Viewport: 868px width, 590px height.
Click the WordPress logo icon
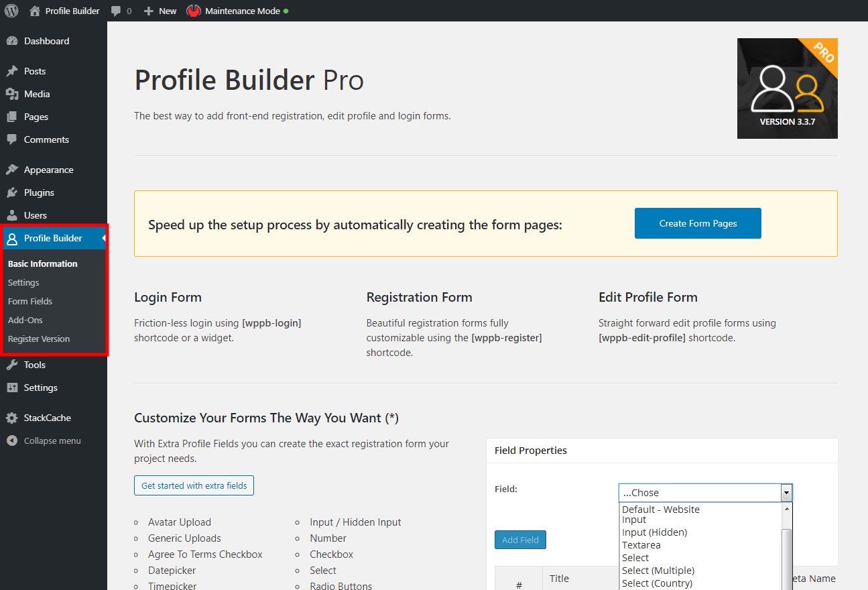point(11,11)
